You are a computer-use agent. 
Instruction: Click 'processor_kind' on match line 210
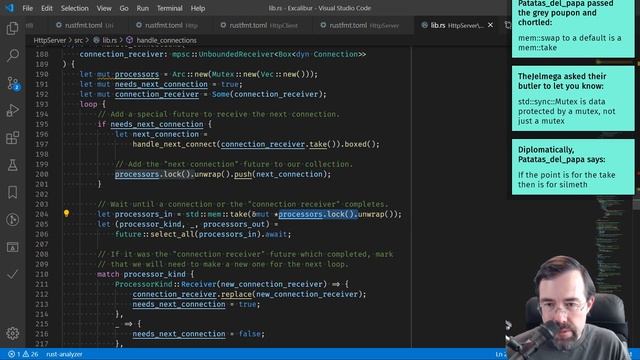coord(154,274)
